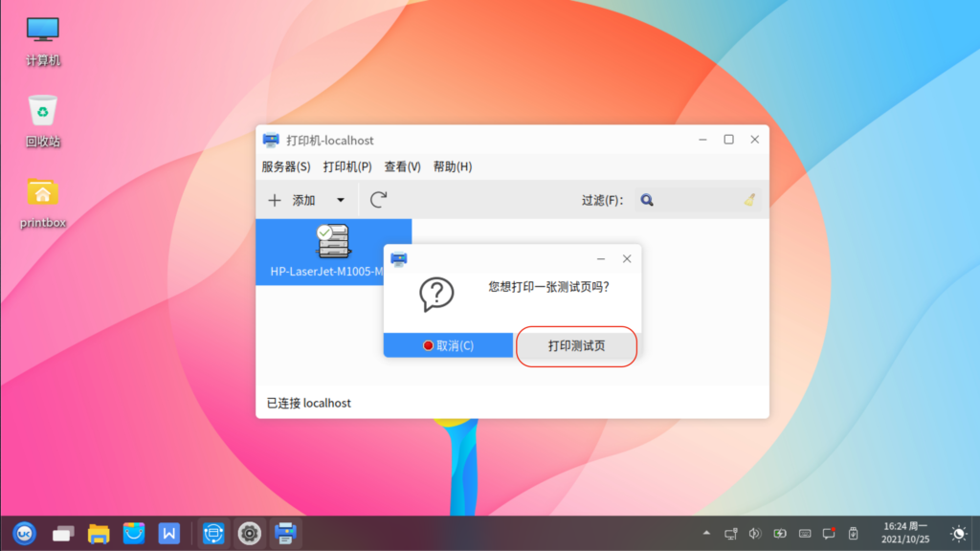980x551 pixels.
Task: Clear the filter with the broom icon
Action: tap(749, 200)
